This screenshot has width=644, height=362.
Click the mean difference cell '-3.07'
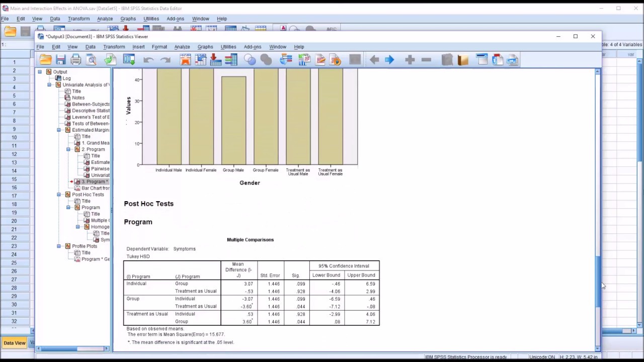tap(248, 299)
